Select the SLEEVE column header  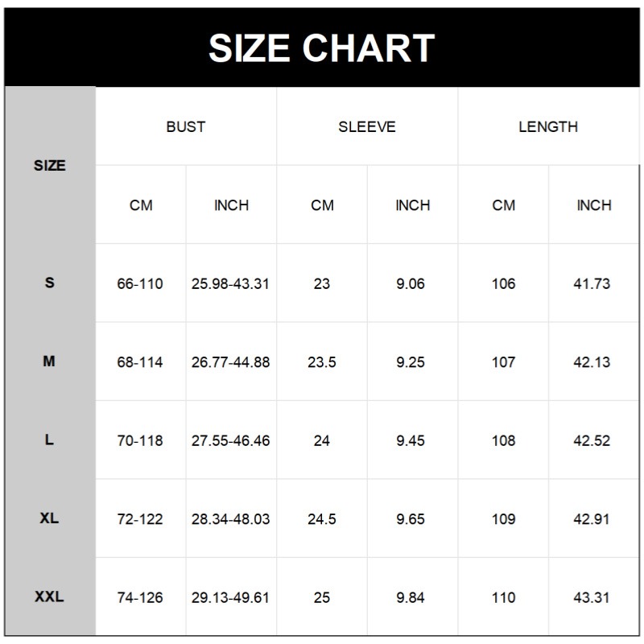point(367,127)
